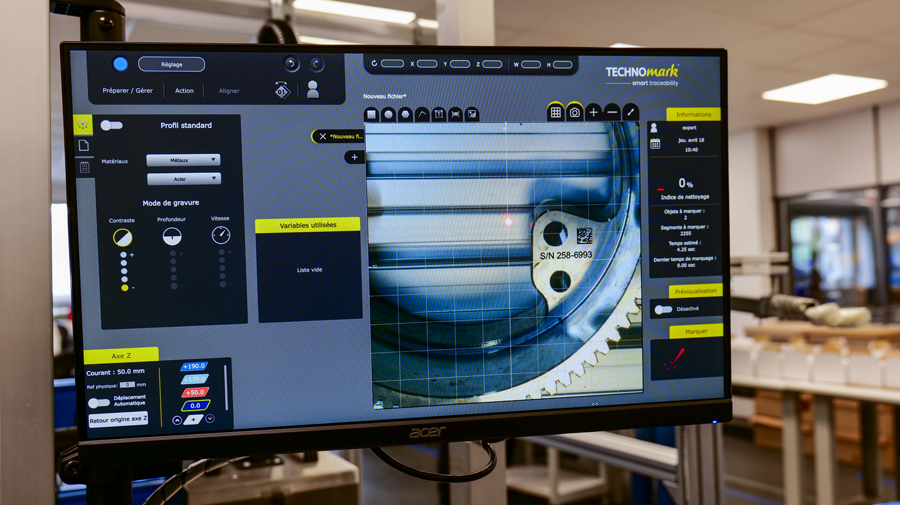Expand the Acier dropdown
900x505 pixels.
pos(183,179)
